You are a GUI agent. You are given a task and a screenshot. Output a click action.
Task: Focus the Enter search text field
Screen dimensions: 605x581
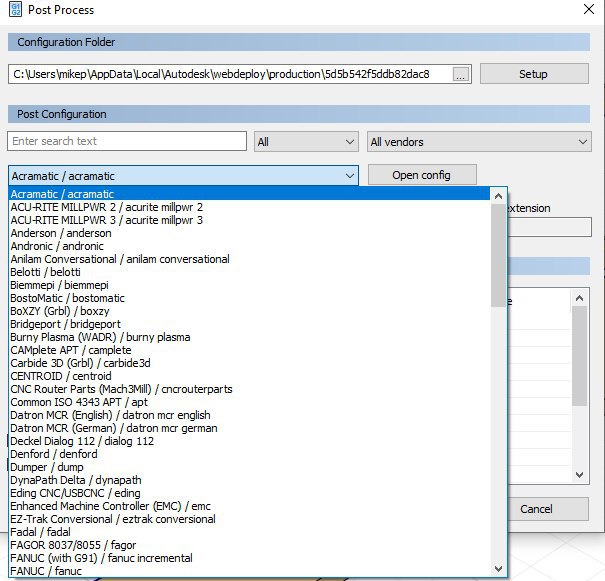tap(127, 141)
